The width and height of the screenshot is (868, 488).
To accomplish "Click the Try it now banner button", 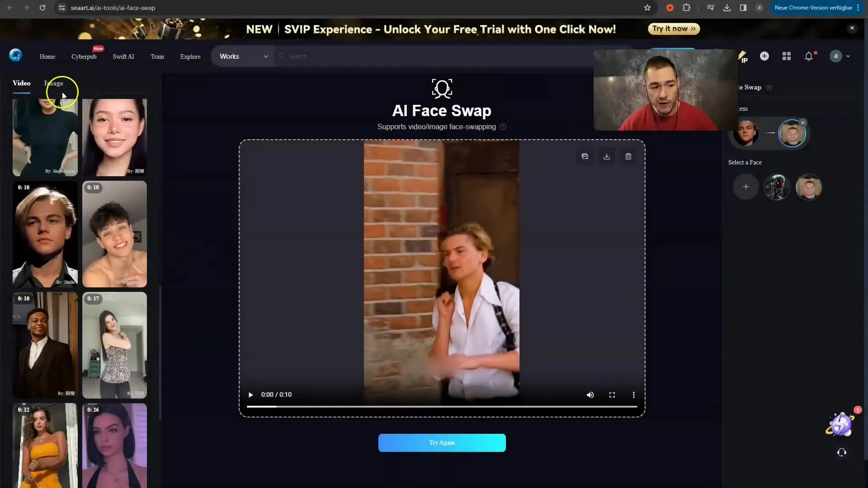I will [x=673, y=28].
